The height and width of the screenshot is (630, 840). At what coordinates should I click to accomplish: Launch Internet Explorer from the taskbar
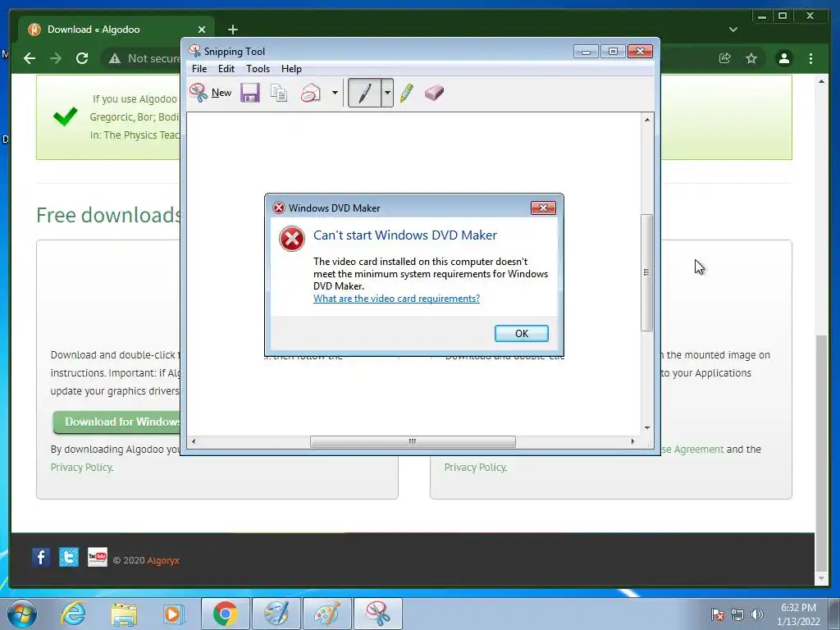[73, 614]
